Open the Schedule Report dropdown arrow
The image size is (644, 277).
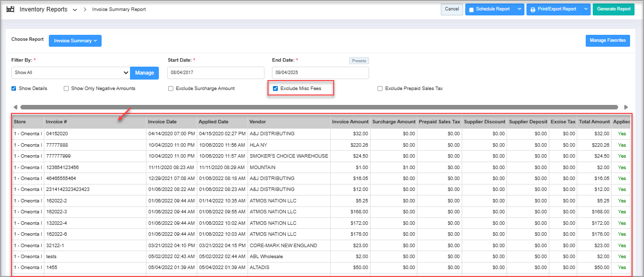coord(519,9)
